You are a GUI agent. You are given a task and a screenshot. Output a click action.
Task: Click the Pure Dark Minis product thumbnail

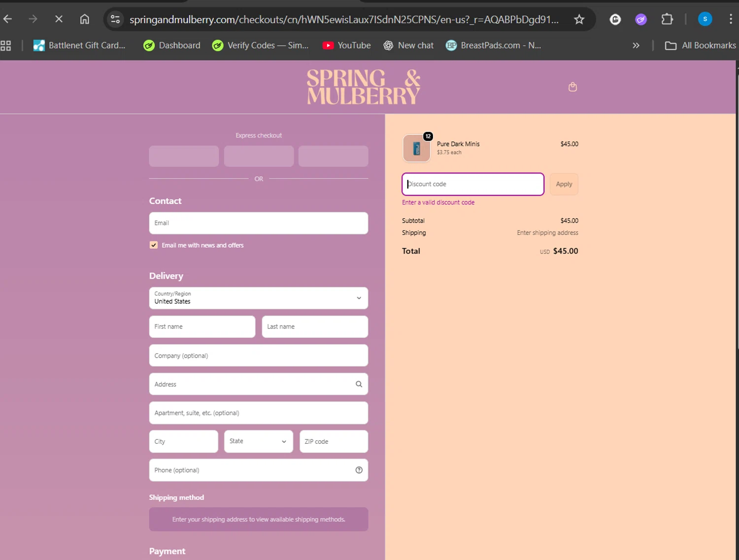point(417,148)
